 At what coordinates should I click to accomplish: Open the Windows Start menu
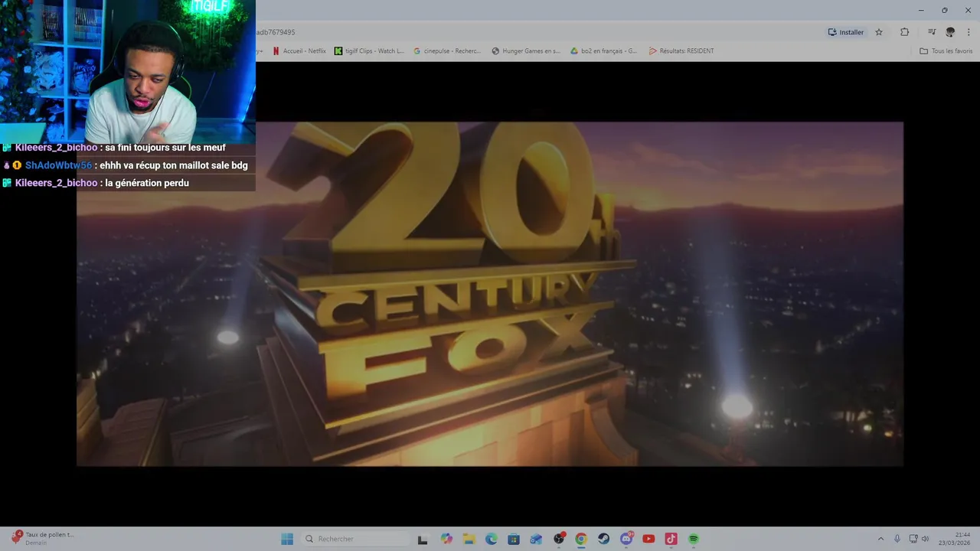click(x=287, y=539)
